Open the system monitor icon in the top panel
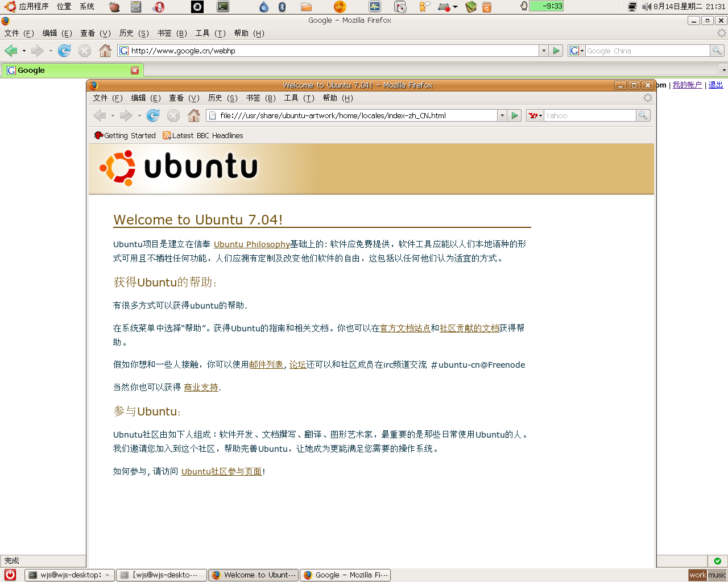 click(x=375, y=7)
